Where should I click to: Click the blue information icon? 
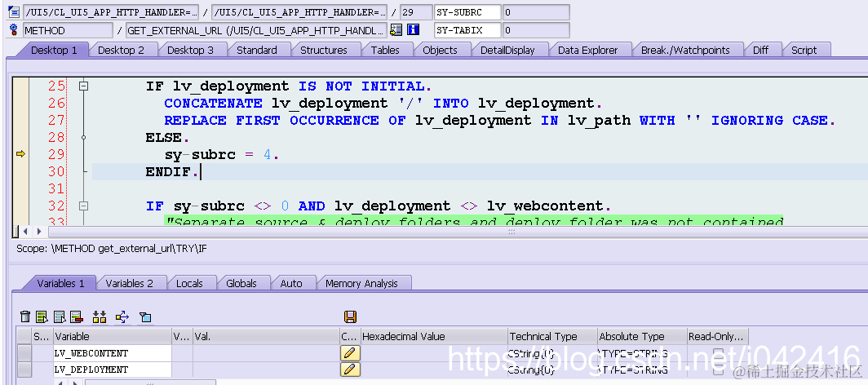tap(413, 30)
